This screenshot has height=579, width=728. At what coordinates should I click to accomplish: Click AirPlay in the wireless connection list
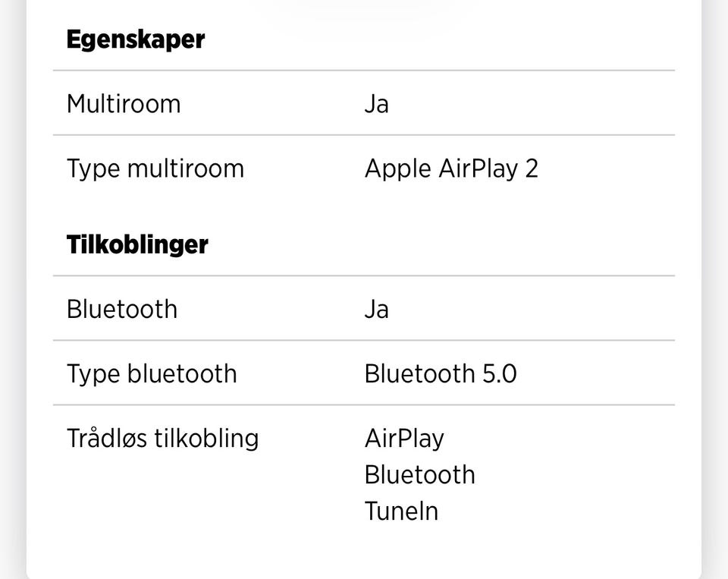(404, 439)
